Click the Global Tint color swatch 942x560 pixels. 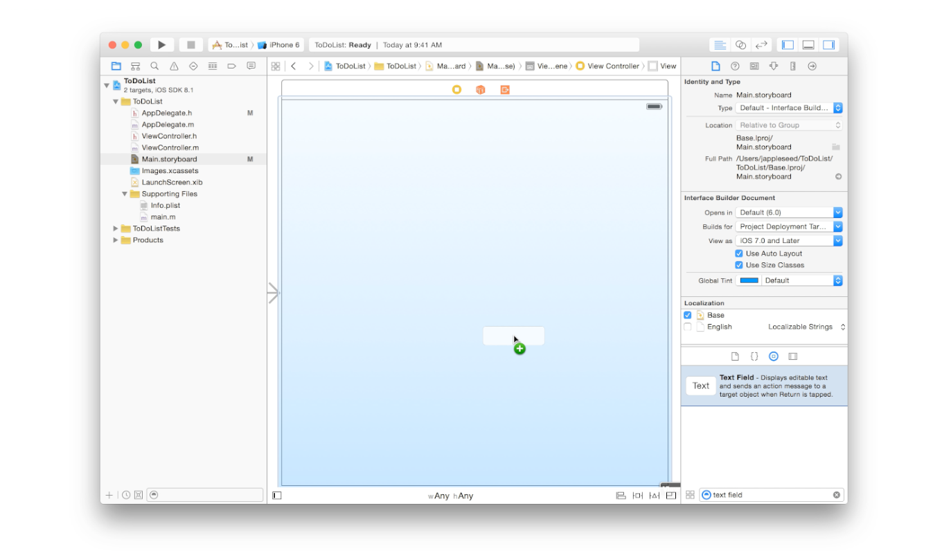[x=749, y=280]
